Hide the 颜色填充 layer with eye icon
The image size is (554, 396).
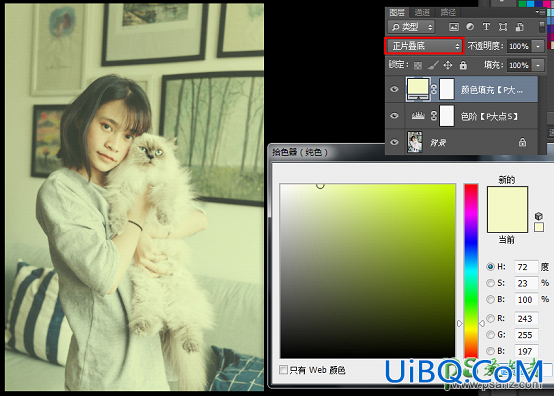pos(394,89)
